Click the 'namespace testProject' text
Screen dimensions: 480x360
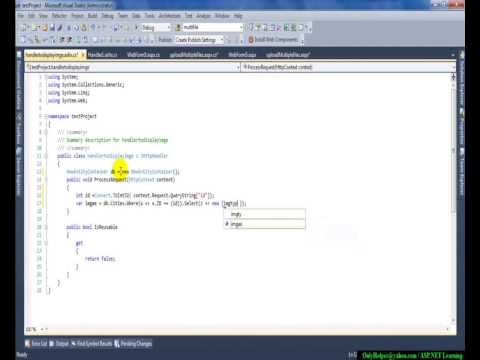point(72,116)
